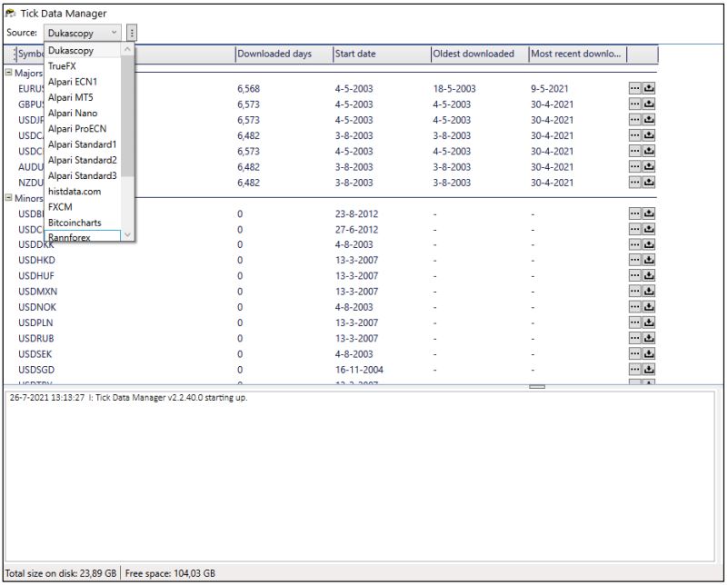Open options for the 6,568 days row
728x585 pixels.
pyautogui.click(x=634, y=88)
